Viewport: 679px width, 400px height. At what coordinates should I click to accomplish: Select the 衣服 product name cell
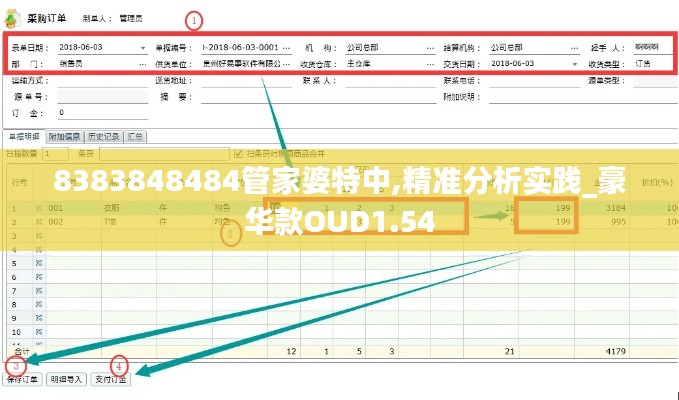pyautogui.click(x=129, y=208)
